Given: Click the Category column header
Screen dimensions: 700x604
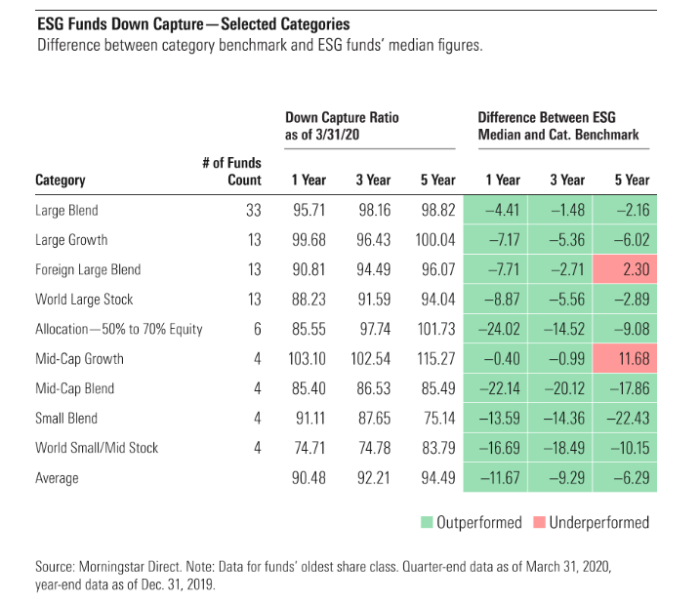Looking at the screenshot, I should coord(61,180).
